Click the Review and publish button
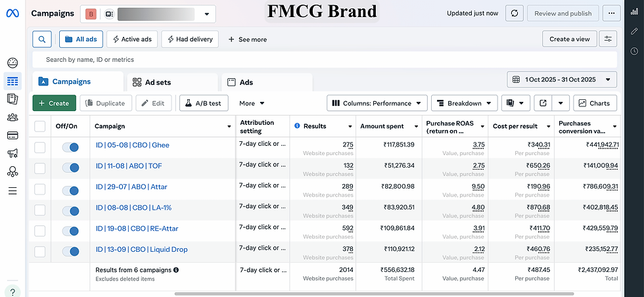The height and width of the screenshot is (297, 644). [563, 14]
